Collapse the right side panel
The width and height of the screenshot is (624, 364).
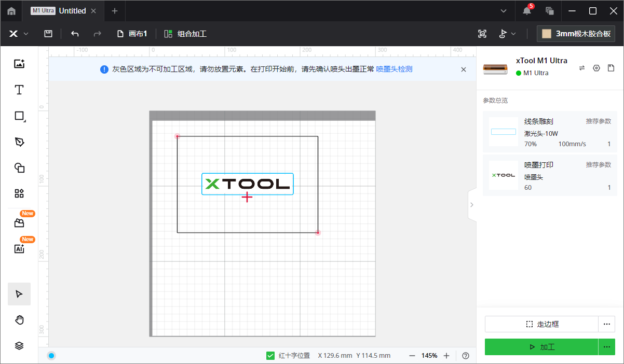[472, 205]
